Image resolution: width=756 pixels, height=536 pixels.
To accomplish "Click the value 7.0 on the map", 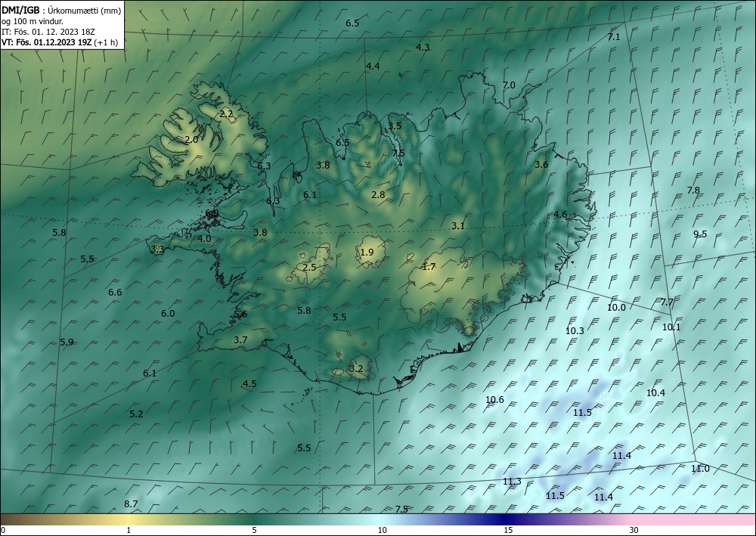I will tap(509, 85).
